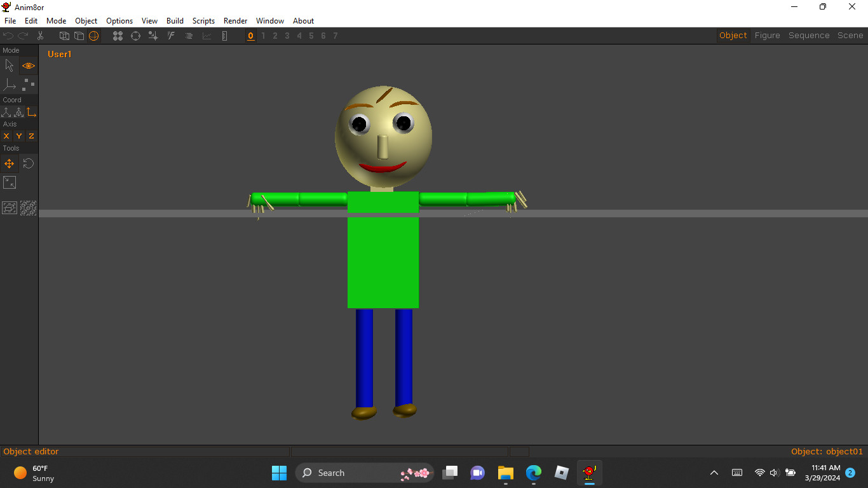Select the non-uniform scale tool
The width and height of the screenshot is (868, 488).
(x=10, y=182)
